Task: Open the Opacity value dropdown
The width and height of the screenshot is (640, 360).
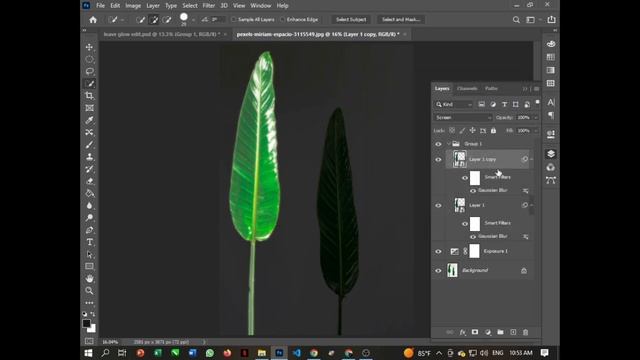Action: pos(536,118)
